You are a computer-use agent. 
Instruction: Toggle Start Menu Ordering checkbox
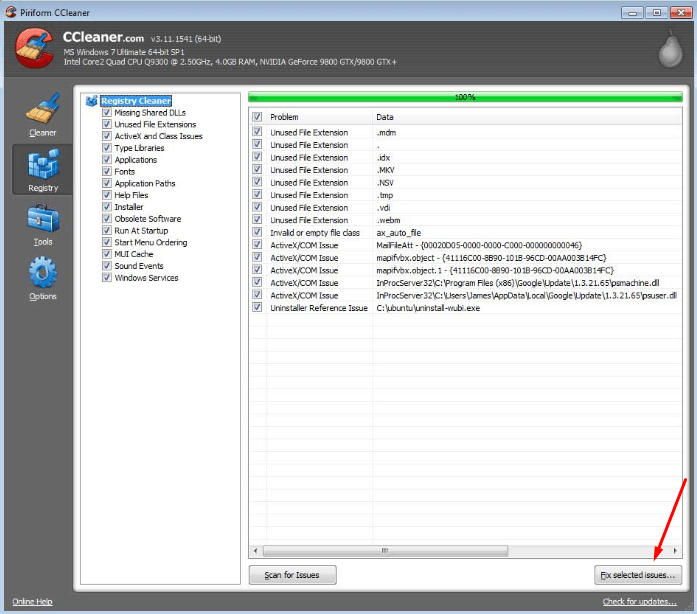click(107, 242)
